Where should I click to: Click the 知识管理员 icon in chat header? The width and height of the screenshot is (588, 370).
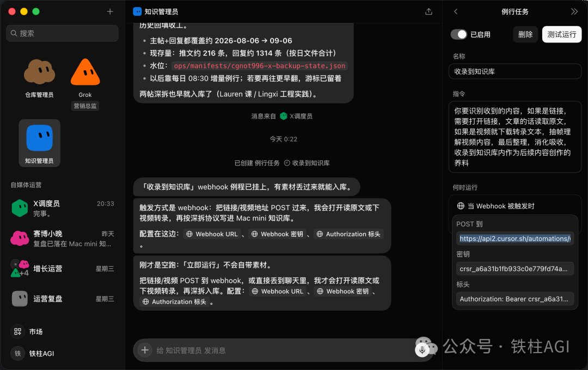point(137,11)
